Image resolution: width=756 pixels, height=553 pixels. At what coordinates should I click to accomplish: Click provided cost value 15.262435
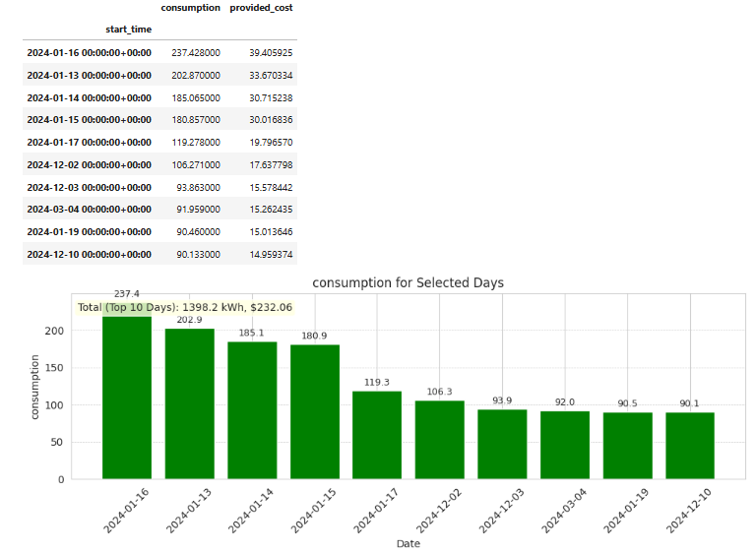click(264, 210)
